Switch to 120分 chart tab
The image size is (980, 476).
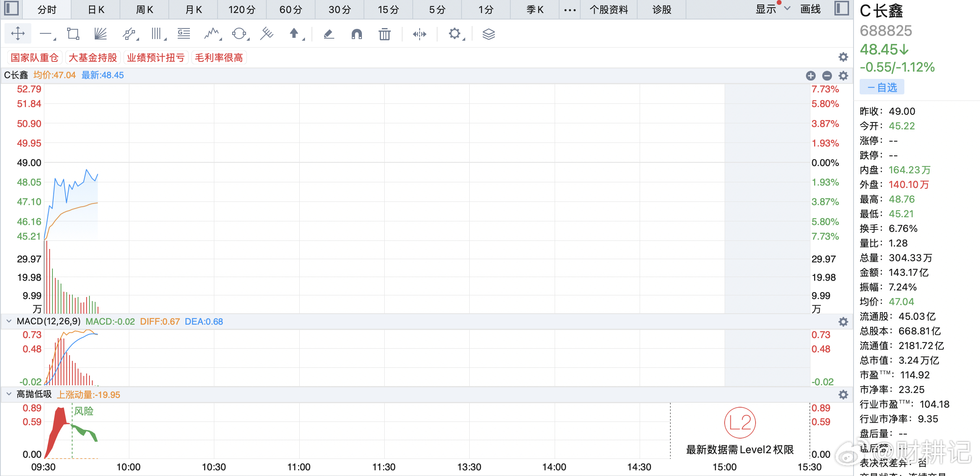242,10
